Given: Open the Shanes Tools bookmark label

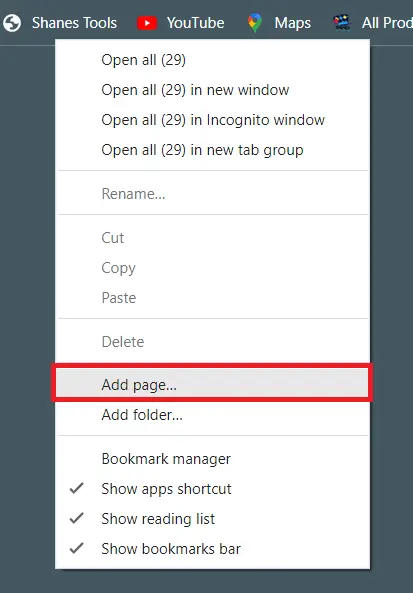Looking at the screenshot, I should 74,23.
